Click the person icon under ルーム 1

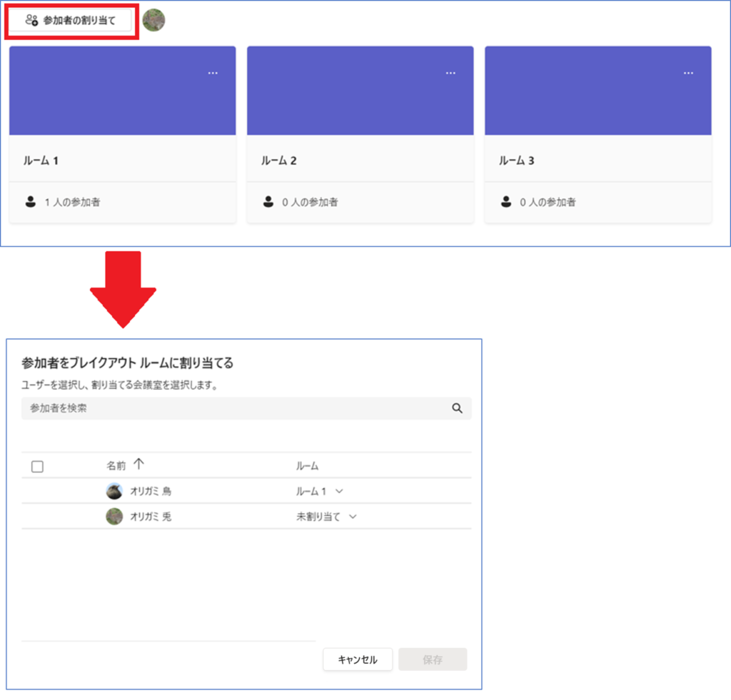tap(31, 202)
